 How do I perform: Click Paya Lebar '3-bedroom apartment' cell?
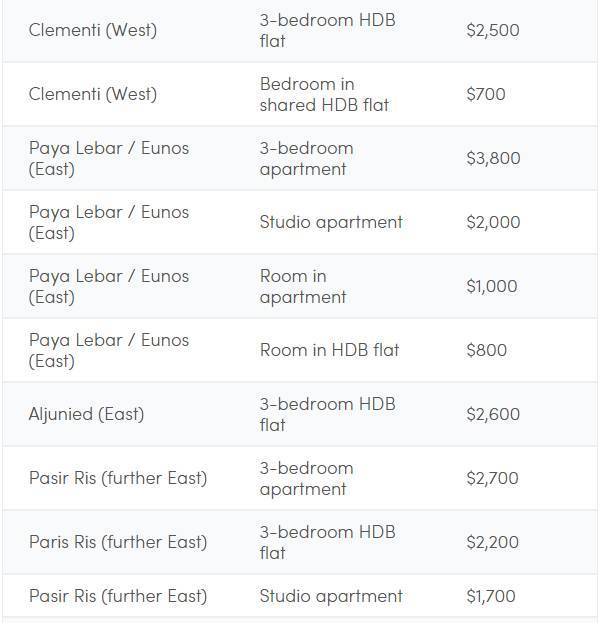(x=306, y=158)
